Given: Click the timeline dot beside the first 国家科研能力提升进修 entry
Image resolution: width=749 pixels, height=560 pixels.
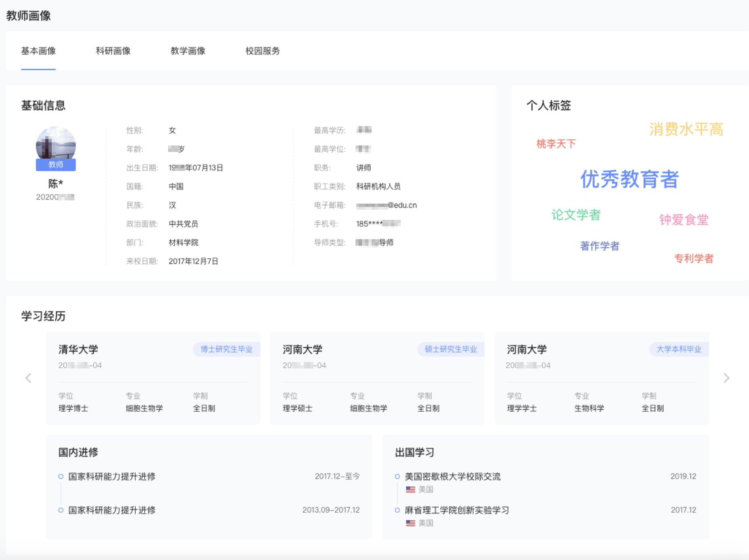Looking at the screenshot, I should tap(61, 476).
